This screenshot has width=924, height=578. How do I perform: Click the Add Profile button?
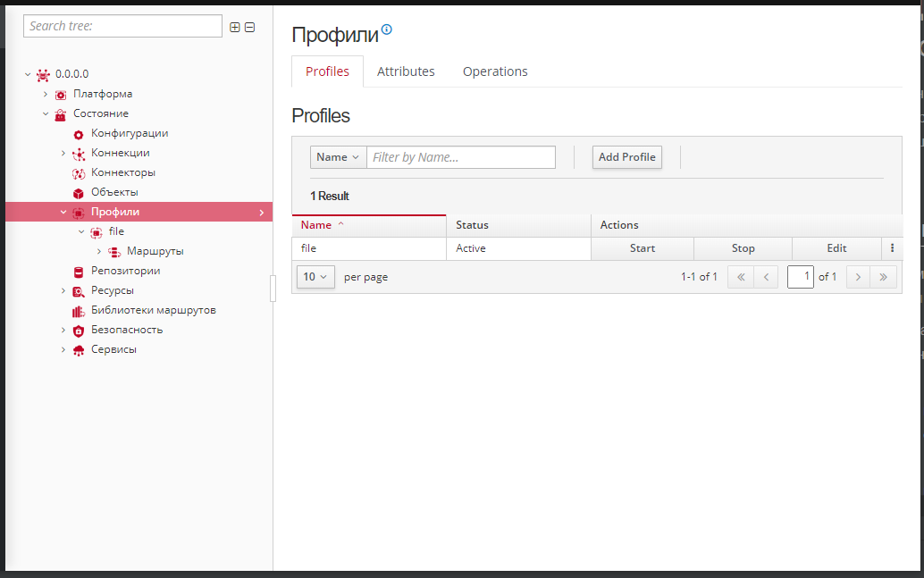[x=626, y=157]
